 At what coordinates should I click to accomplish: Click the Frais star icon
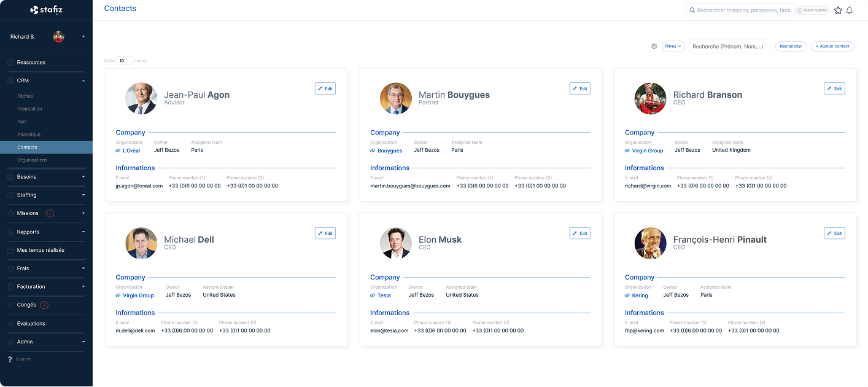(x=10, y=268)
